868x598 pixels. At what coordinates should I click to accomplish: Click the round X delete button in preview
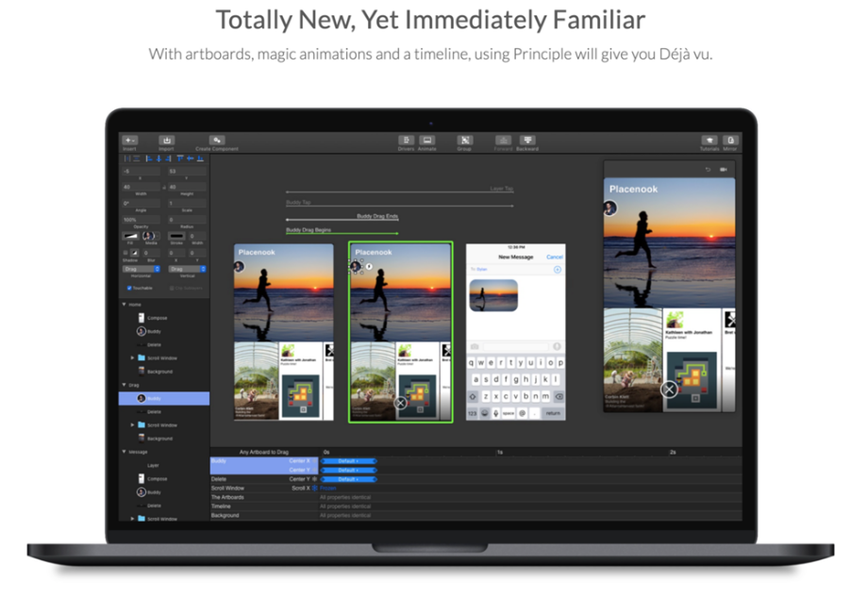point(669,390)
